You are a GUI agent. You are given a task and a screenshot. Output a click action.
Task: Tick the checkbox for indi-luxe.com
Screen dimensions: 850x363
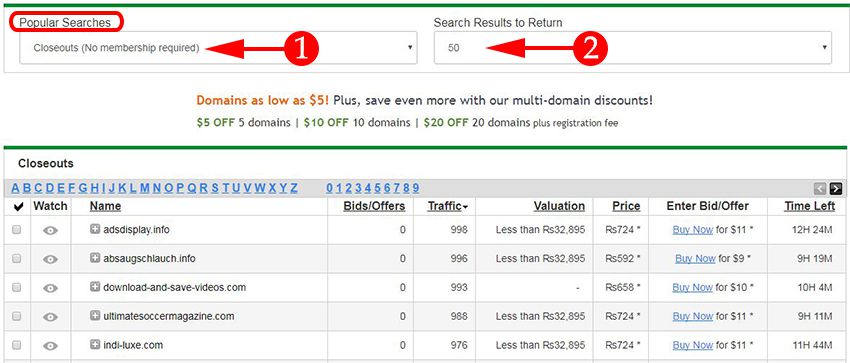(x=17, y=345)
